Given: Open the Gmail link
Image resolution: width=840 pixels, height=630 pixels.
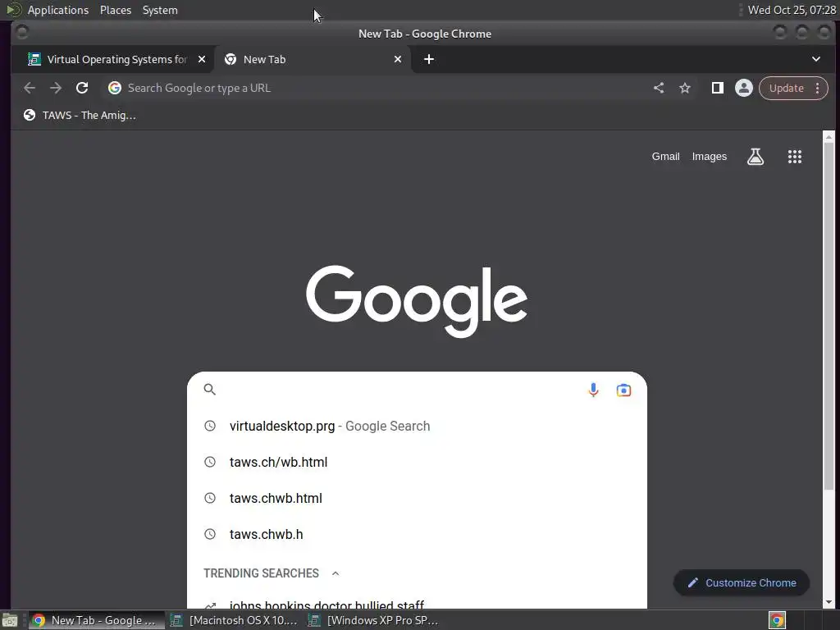Looking at the screenshot, I should point(665,157).
